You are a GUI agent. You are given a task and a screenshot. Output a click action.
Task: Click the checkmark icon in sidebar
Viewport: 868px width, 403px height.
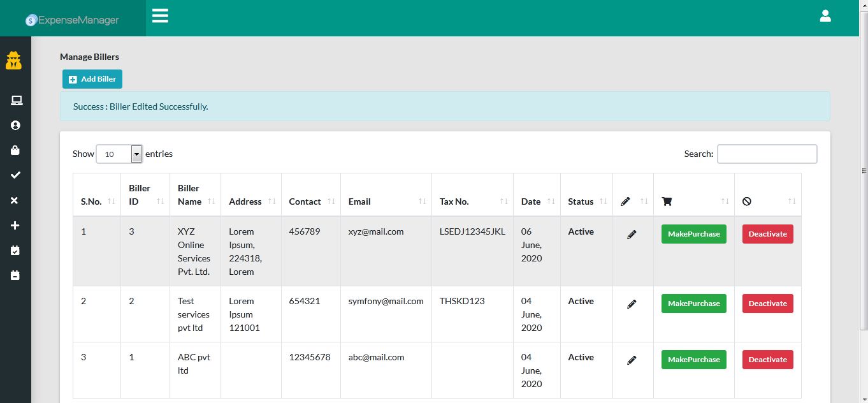click(16, 175)
